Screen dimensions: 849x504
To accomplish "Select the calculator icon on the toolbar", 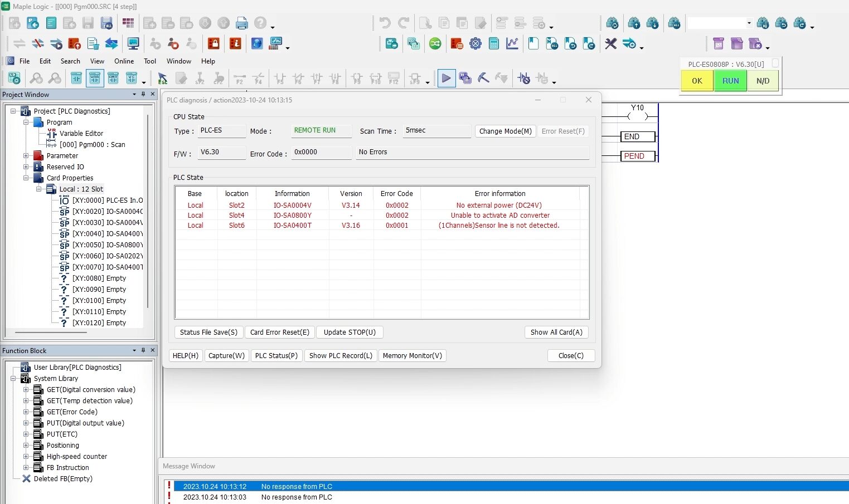I will pos(494,43).
